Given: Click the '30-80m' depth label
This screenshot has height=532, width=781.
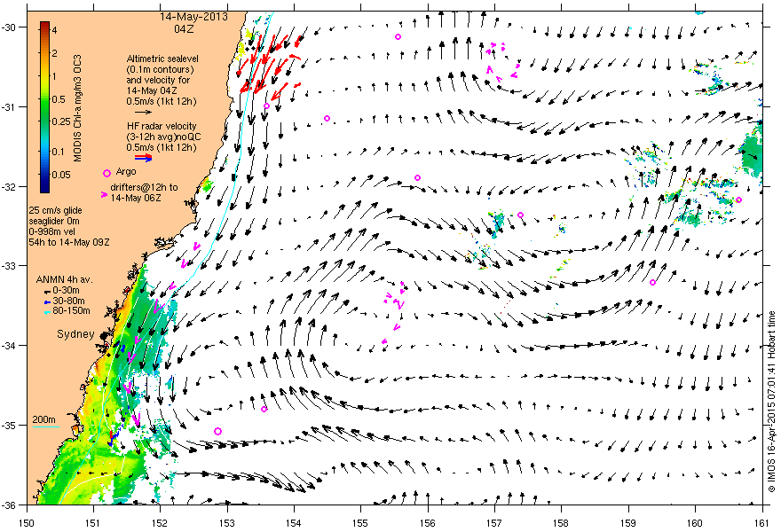Looking at the screenshot, I should (x=68, y=301).
